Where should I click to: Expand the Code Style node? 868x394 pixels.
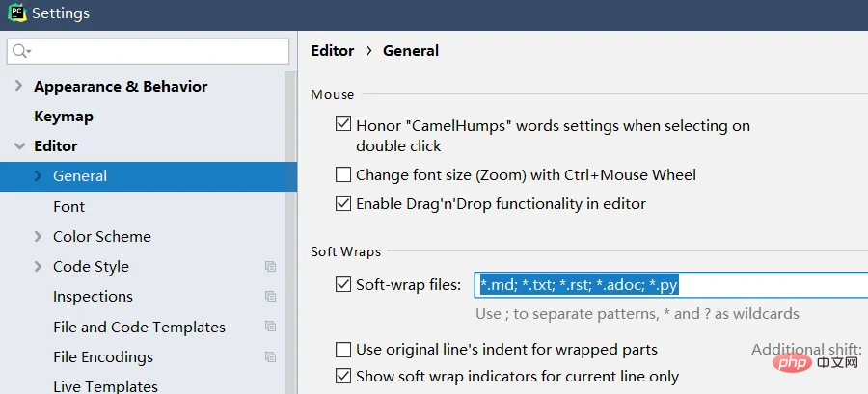click(38, 267)
